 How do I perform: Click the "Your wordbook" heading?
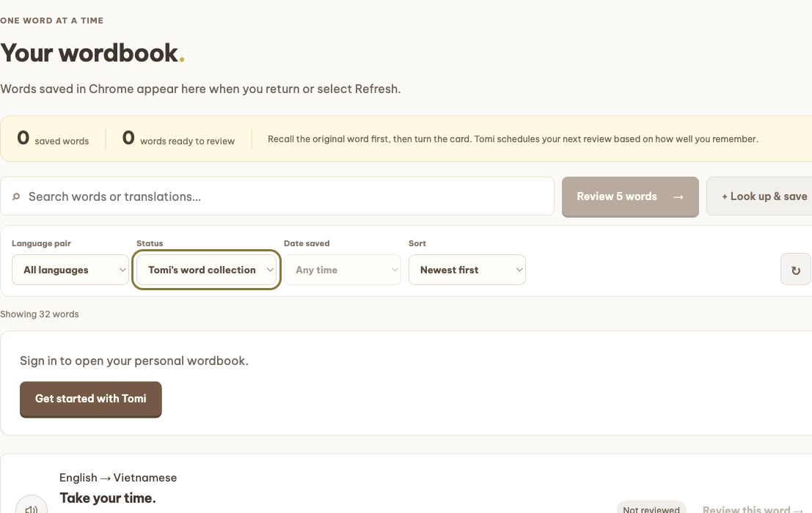92,53
